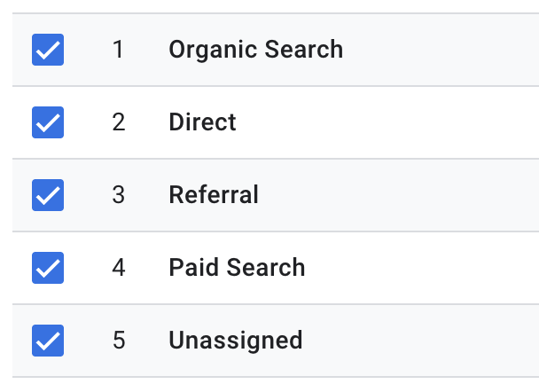
Task: Select the Direct channel label
Action: point(202,122)
